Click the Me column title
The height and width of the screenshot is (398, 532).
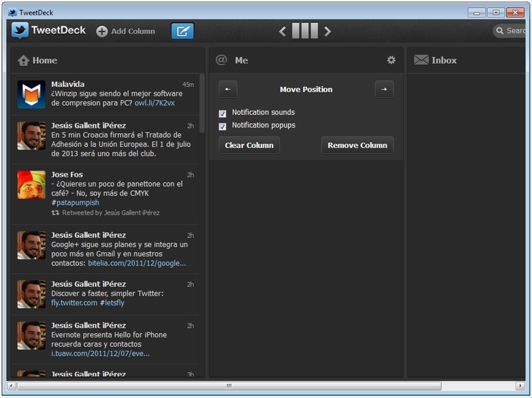click(x=241, y=60)
